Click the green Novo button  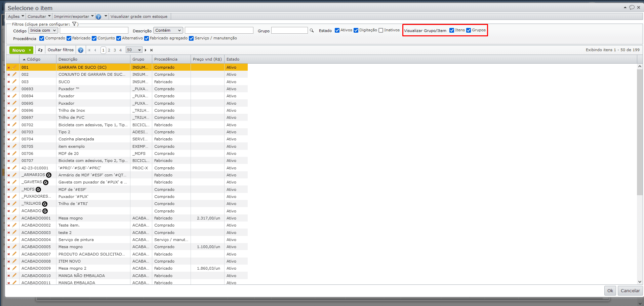18,50
